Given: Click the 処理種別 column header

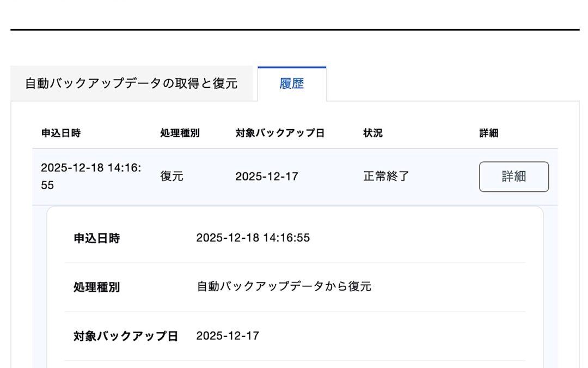Looking at the screenshot, I should [179, 132].
